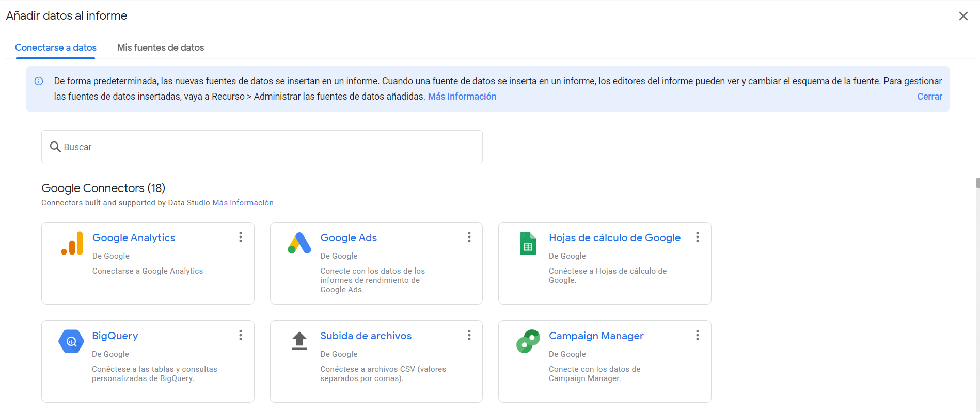Click the file upload arrow icon
Screen dimensions: 980x412
[299, 341]
